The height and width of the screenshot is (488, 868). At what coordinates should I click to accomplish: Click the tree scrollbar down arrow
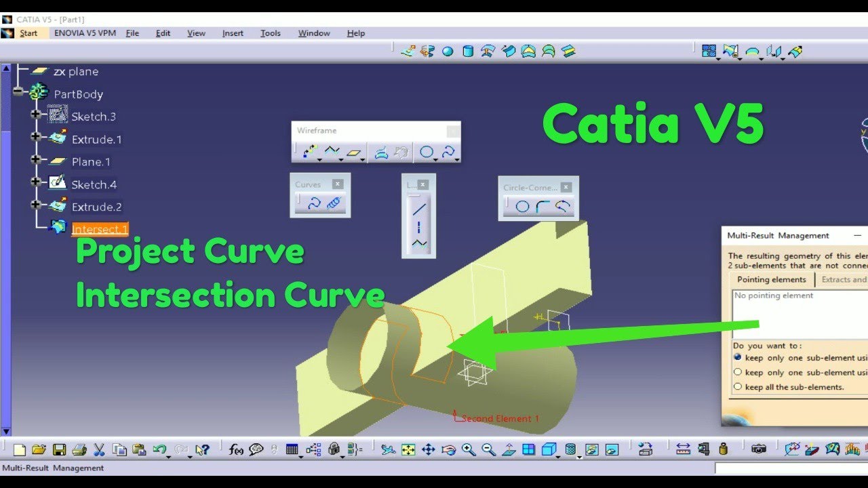(x=6, y=431)
